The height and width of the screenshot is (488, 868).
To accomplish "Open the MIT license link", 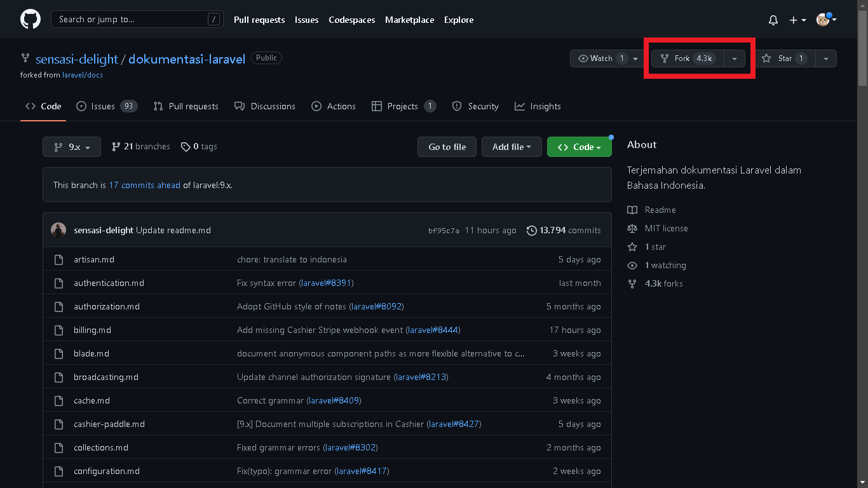I will 658,228.
